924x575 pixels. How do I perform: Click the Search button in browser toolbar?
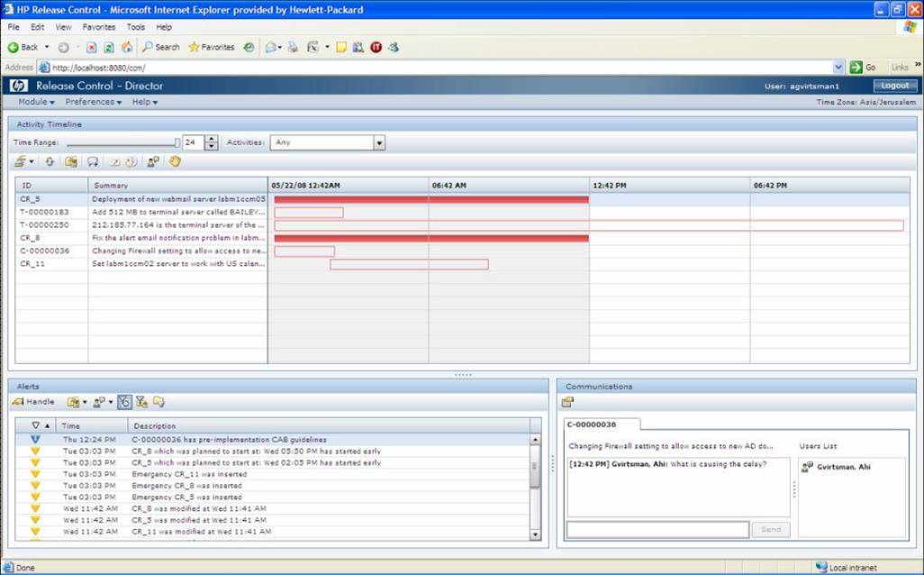[161, 47]
